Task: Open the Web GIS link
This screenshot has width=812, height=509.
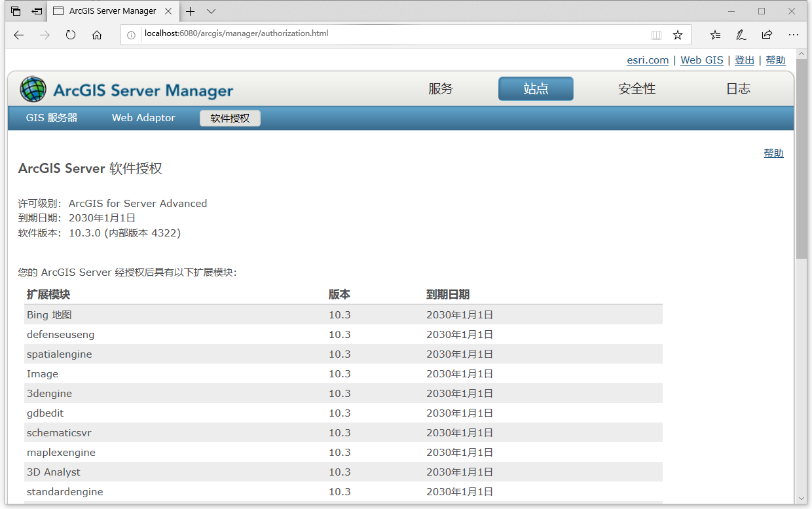Action: click(x=702, y=60)
